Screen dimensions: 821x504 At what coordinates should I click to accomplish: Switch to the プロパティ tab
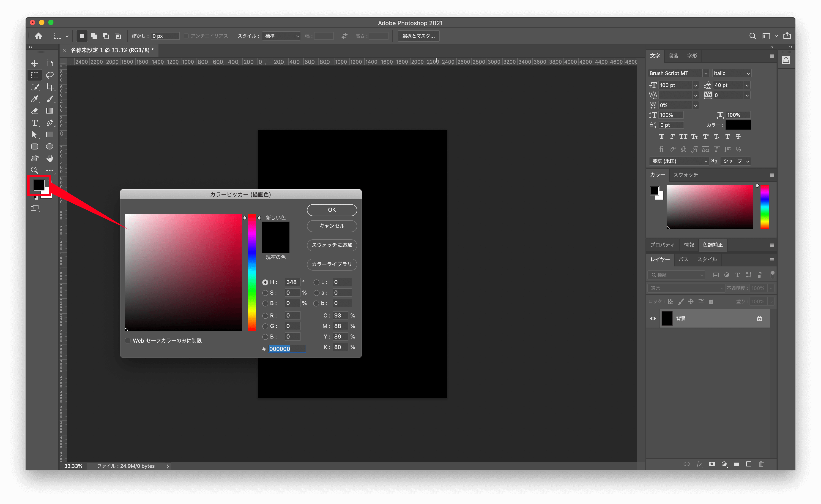(x=662, y=245)
